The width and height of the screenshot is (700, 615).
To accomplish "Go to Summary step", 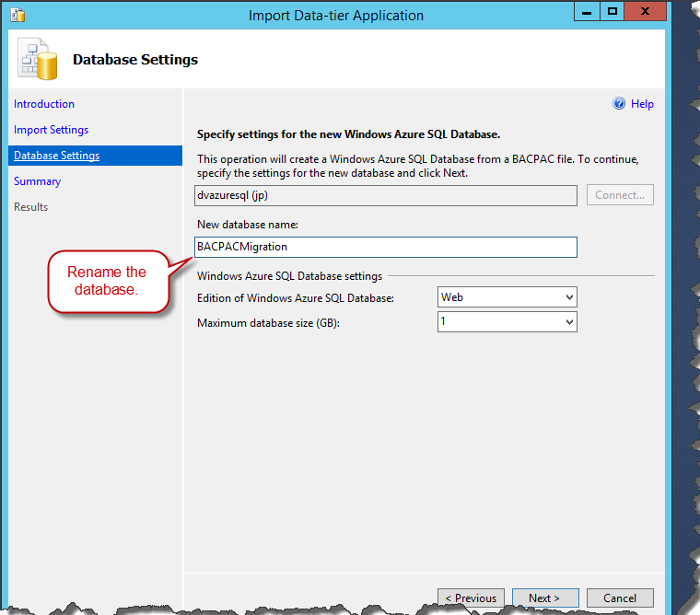I will [x=37, y=181].
